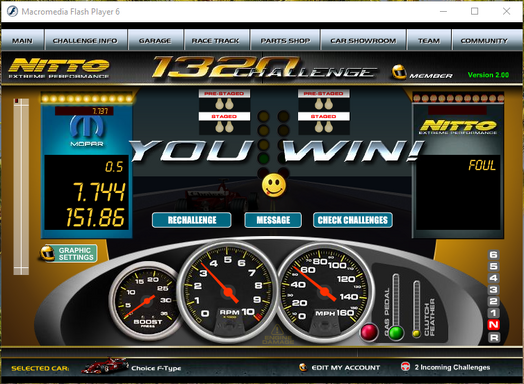This screenshot has height=384, width=524.
Task: Click the Message button
Action: [x=273, y=220]
